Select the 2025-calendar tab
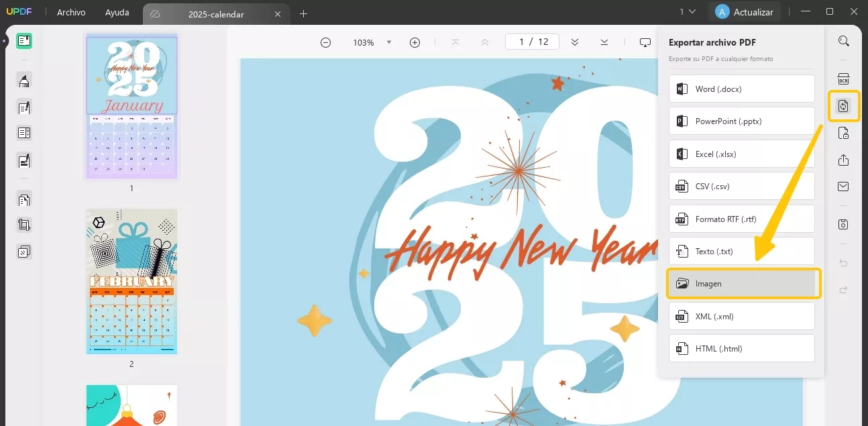The image size is (868, 426). click(215, 13)
